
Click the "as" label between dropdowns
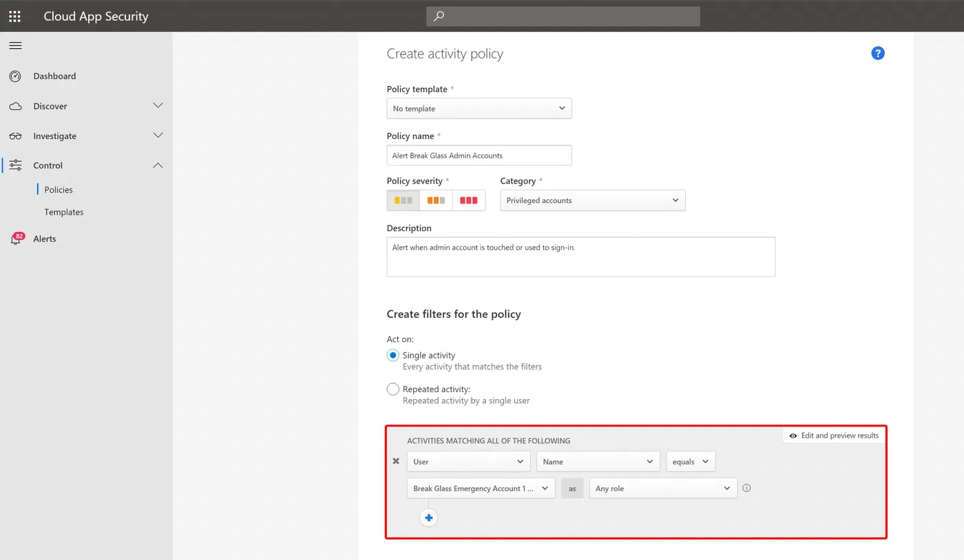click(572, 488)
